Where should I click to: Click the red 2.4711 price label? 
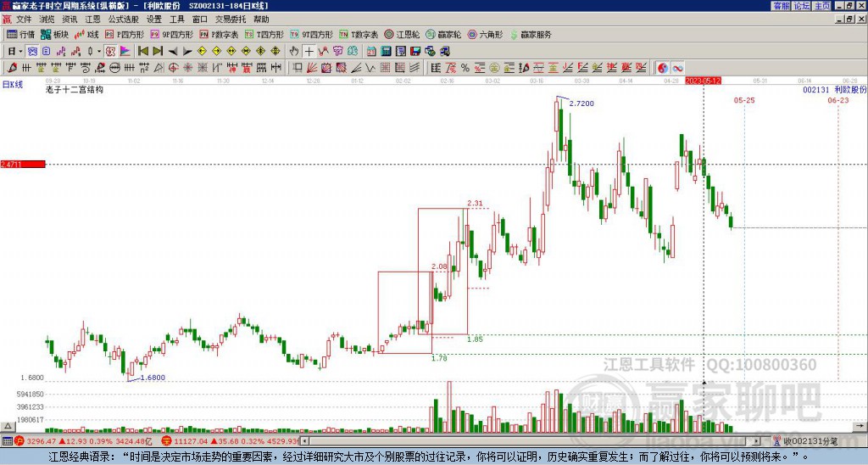[x=23, y=164]
